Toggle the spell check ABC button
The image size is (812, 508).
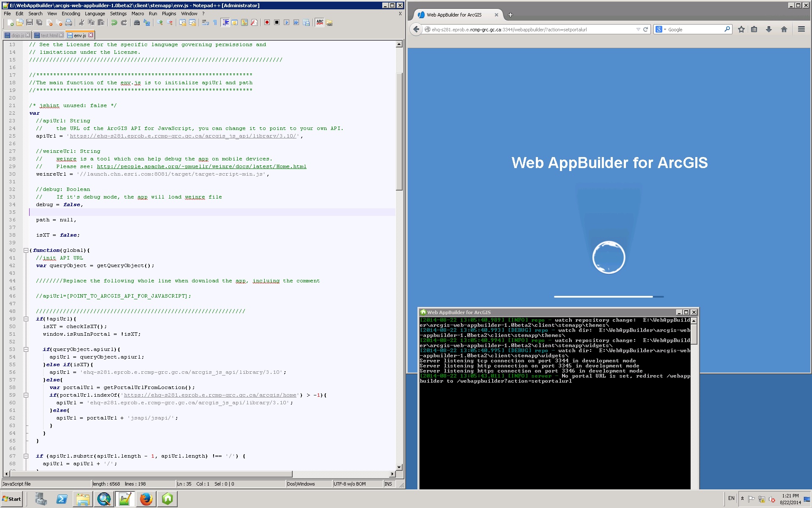pyautogui.click(x=320, y=22)
